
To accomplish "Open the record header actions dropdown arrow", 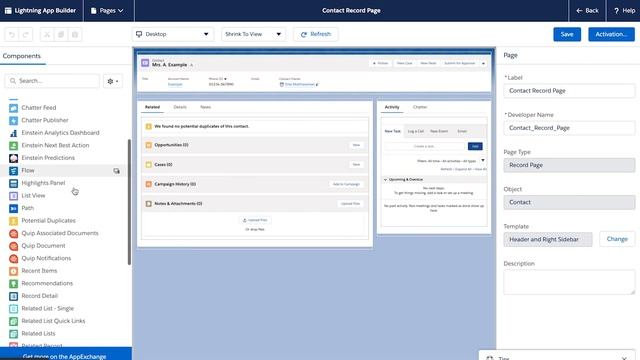I will [483, 63].
